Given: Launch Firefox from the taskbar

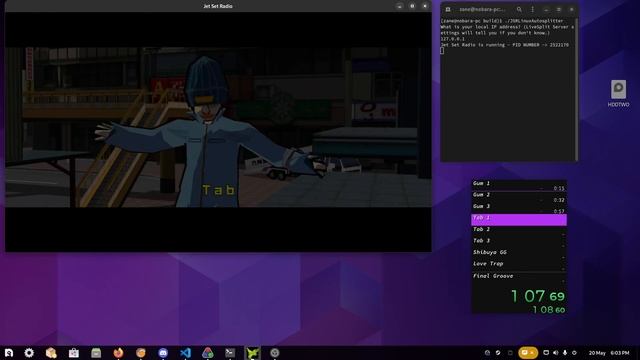Looking at the screenshot, I should tap(118, 353).
